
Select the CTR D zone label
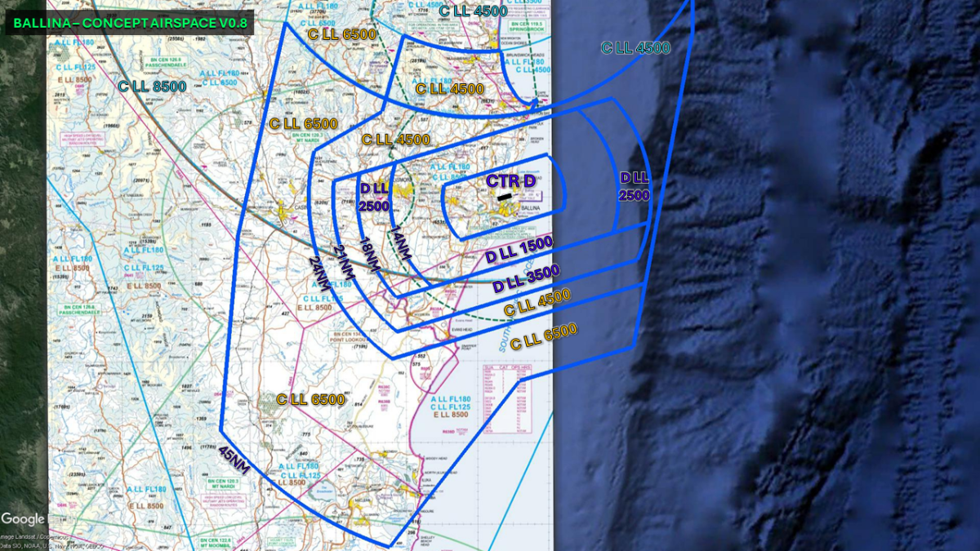[510, 180]
